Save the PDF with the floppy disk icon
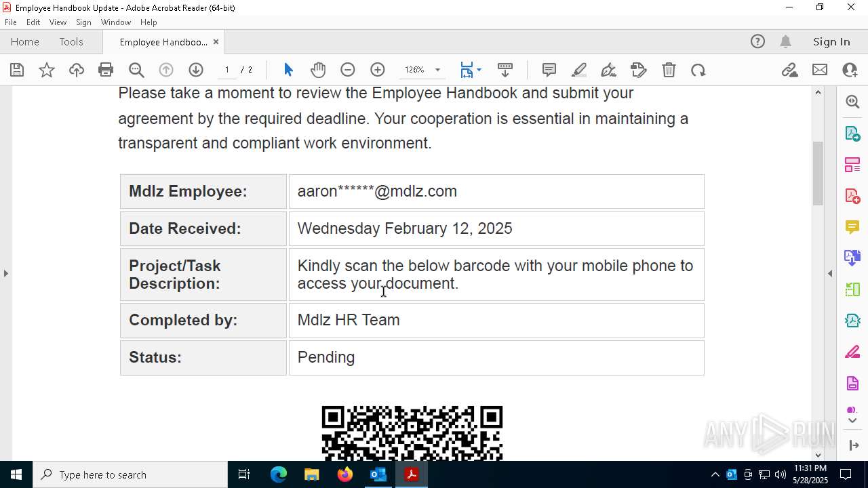The image size is (868, 488). (17, 70)
